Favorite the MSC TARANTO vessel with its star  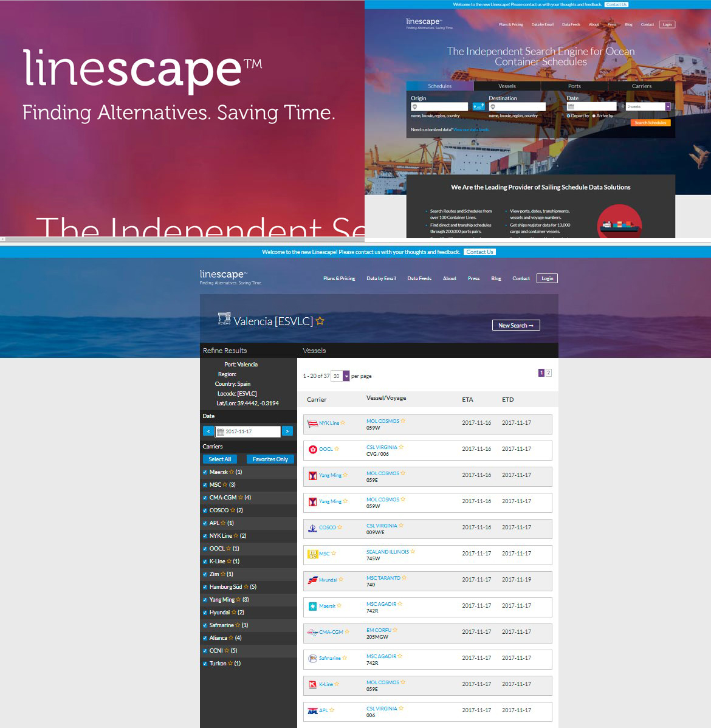tap(404, 577)
